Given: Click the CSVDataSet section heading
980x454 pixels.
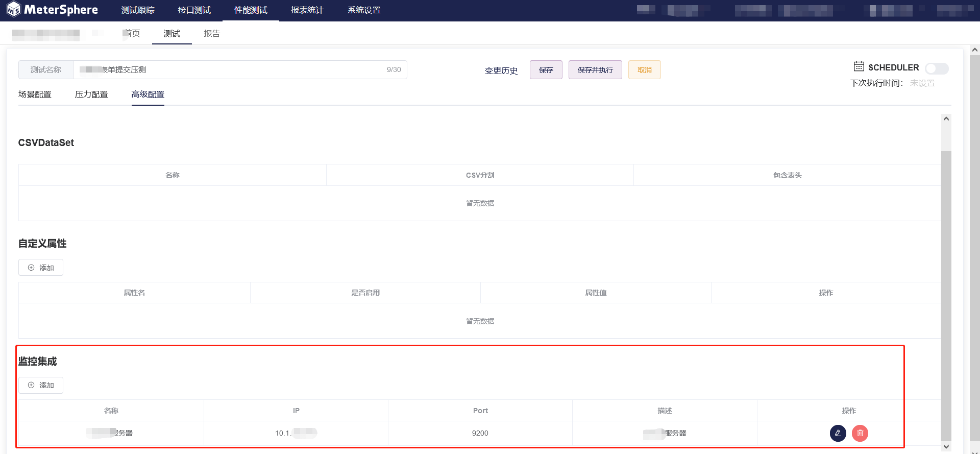Looking at the screenshot, I should tap(46, 142).
